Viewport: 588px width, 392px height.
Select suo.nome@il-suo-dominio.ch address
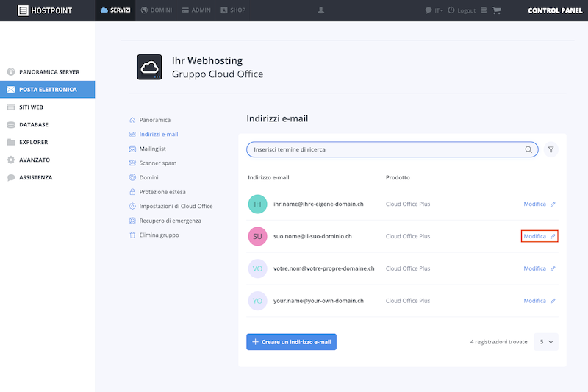[x=313, y=236]
